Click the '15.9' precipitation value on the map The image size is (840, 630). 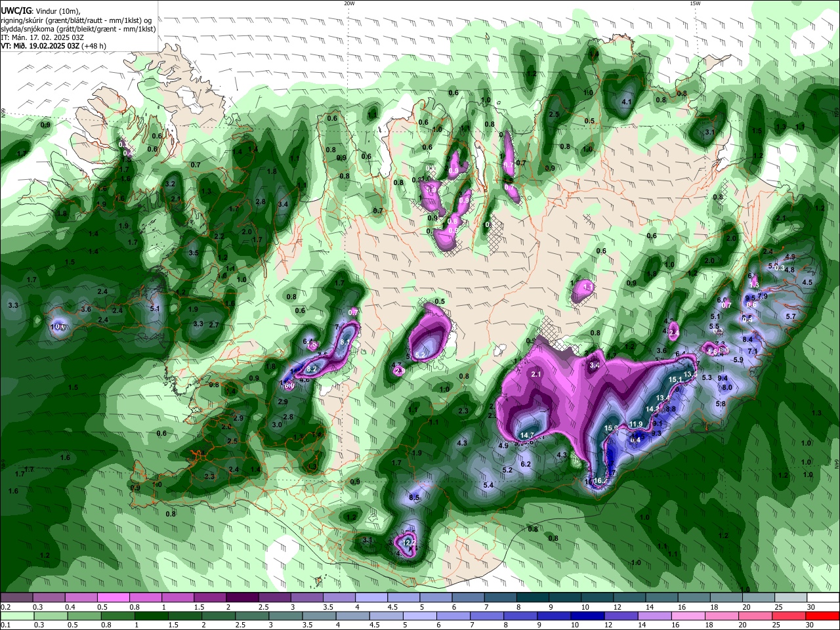pyautogui.click(x=611, y=429)
